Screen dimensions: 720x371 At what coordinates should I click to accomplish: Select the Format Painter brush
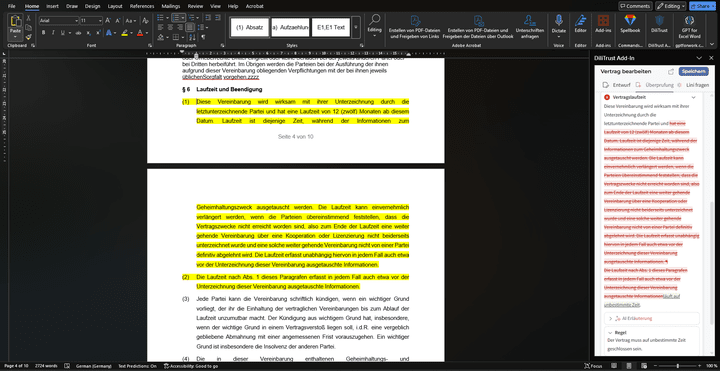pyautogui.click(x=28, y=37)
